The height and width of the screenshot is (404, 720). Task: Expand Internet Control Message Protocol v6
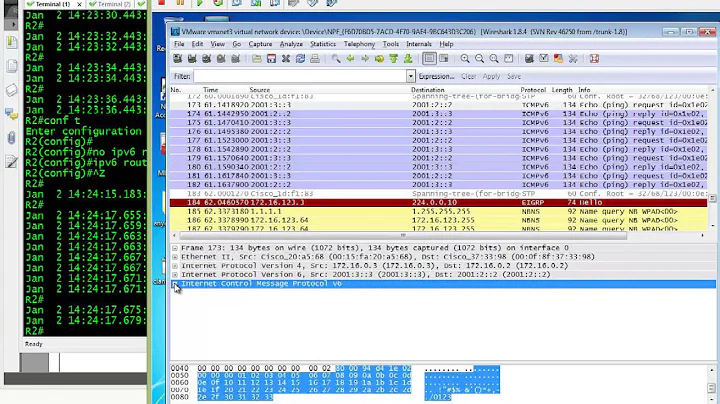click(175, 284)
